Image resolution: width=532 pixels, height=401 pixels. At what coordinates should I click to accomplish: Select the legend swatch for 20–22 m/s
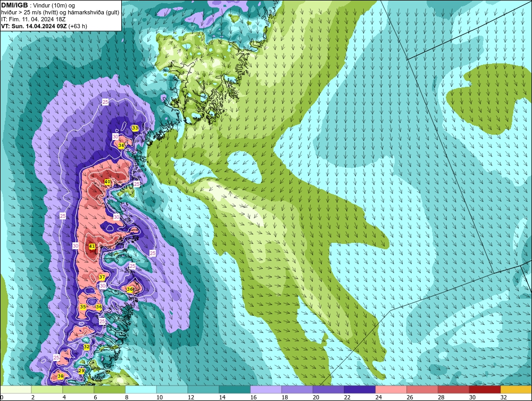tap(328, 389)
